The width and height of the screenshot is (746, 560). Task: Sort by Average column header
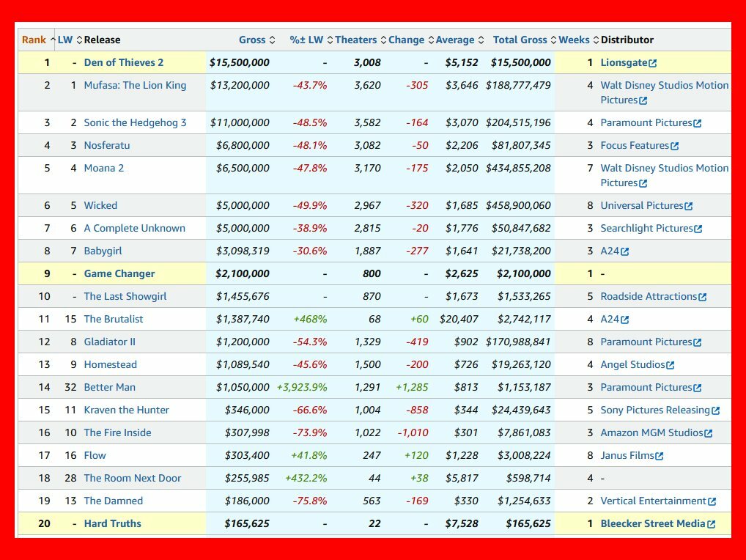point(459,40)
